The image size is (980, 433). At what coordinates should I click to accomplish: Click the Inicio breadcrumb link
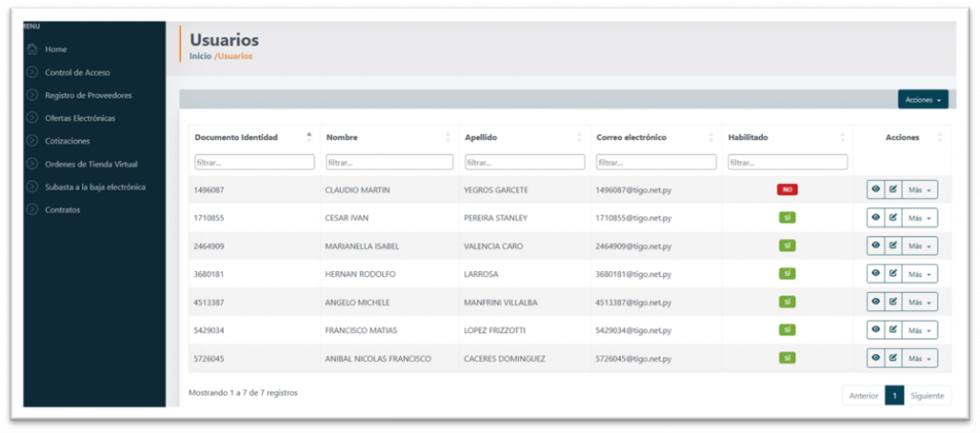point(200,57)
